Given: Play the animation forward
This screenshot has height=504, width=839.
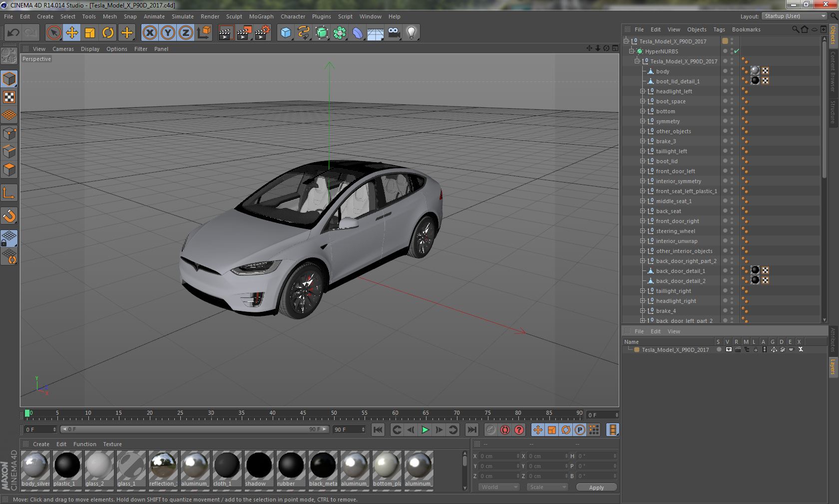Looking at the screenshot, I should 425,430.
